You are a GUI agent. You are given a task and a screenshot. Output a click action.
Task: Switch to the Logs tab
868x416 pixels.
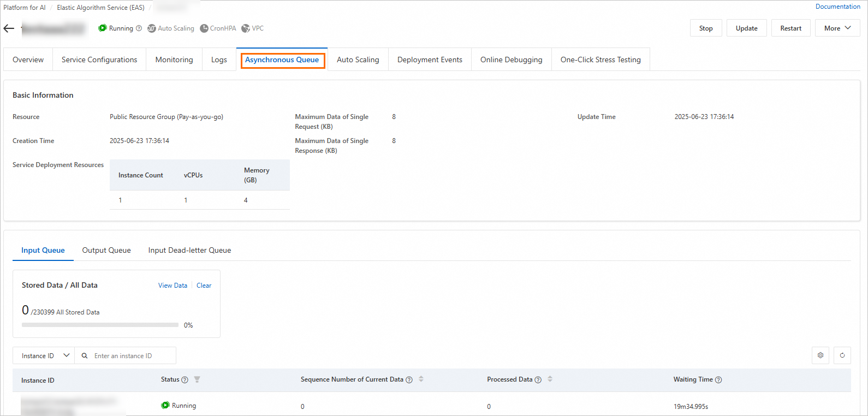[219, 60]
